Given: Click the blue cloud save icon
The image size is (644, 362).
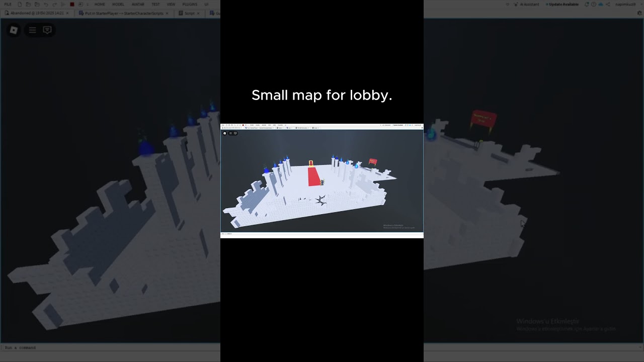Looking at the screenshot, I should (601, 4).
